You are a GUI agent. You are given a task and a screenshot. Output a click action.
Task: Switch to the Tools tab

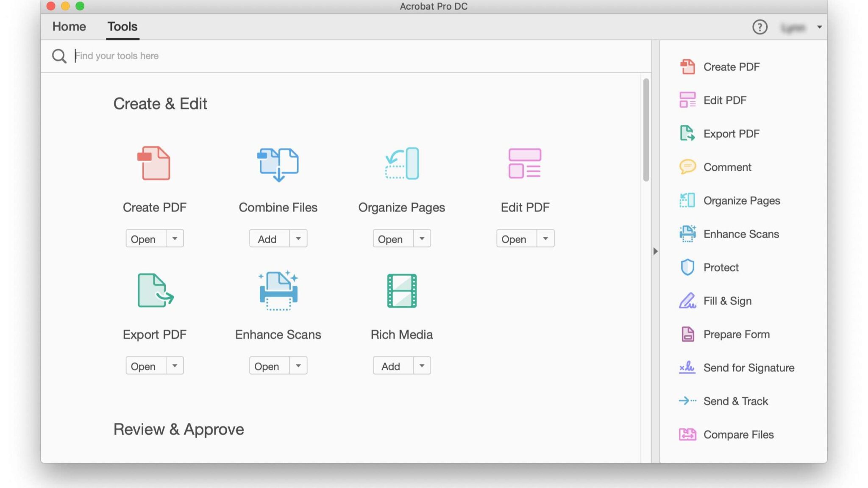pos(122,26)
